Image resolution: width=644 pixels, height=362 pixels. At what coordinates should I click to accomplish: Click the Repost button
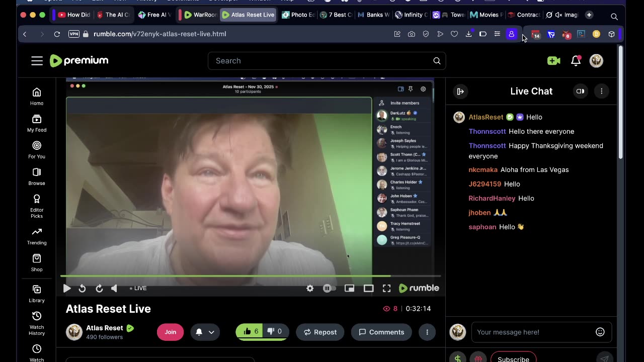pyautogui.click(x=320, y=332)
